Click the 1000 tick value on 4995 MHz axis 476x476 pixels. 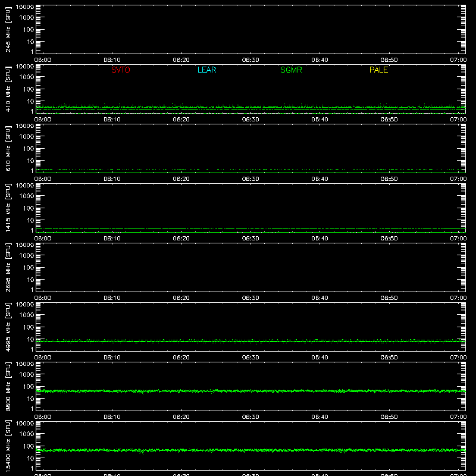pos(27,315)
